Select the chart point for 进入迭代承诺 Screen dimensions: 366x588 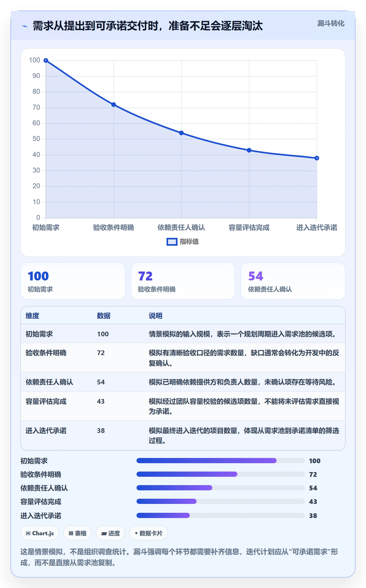317,158
